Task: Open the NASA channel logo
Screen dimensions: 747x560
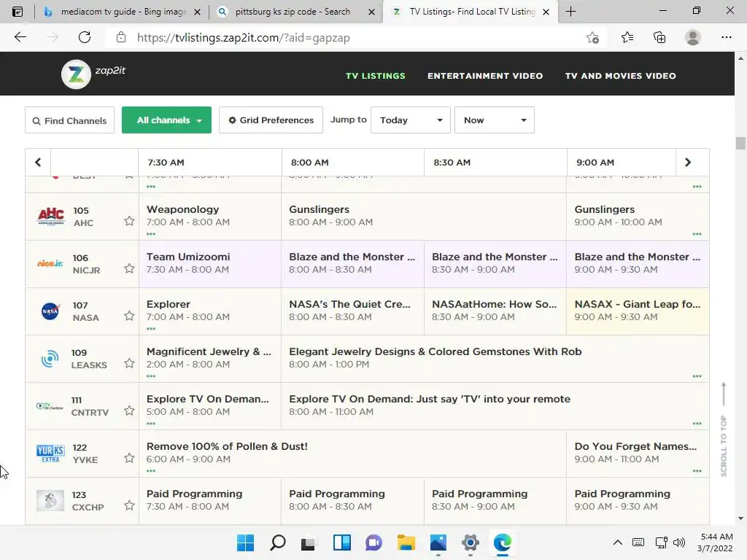Action: (50, 311)
